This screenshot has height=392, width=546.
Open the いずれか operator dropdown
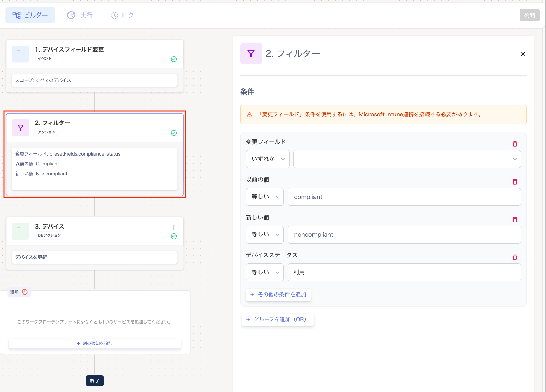tap(268, 159)
